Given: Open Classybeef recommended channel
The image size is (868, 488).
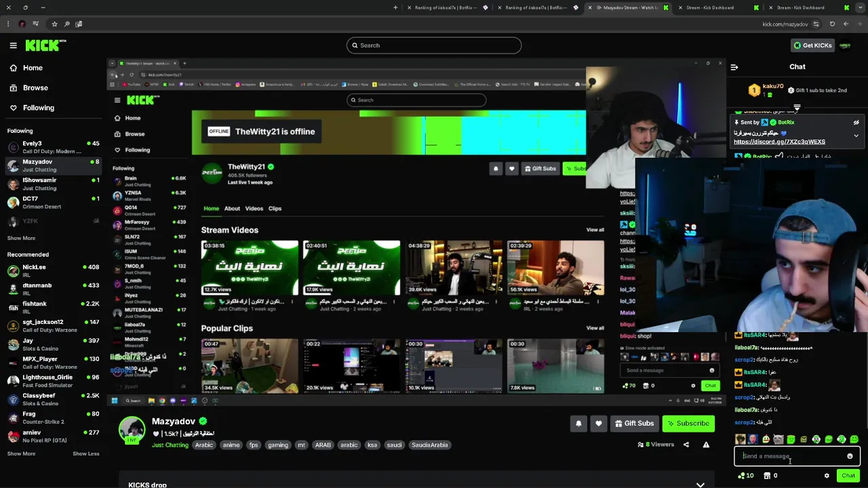Looking at the screenshot, I should click(53, 399).
